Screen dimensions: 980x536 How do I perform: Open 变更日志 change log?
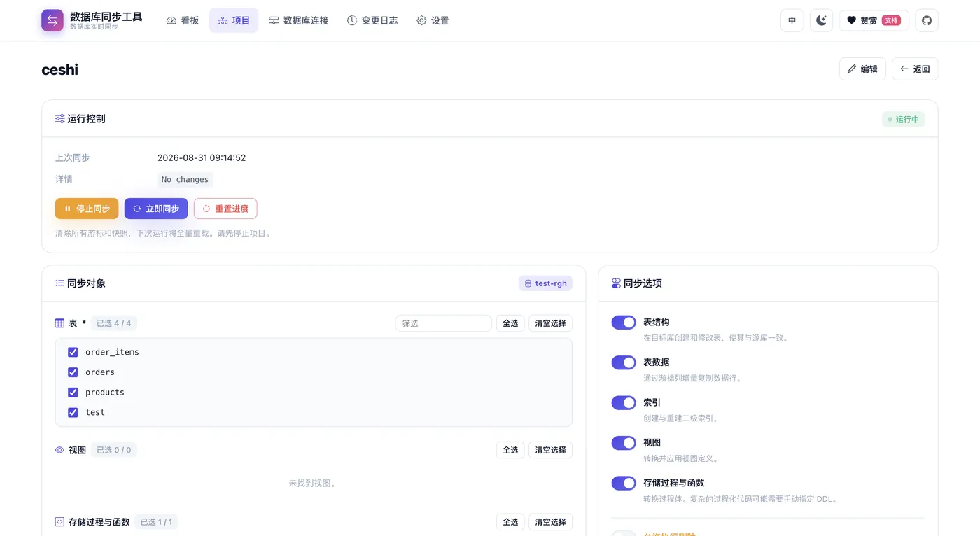coord(372,20)
